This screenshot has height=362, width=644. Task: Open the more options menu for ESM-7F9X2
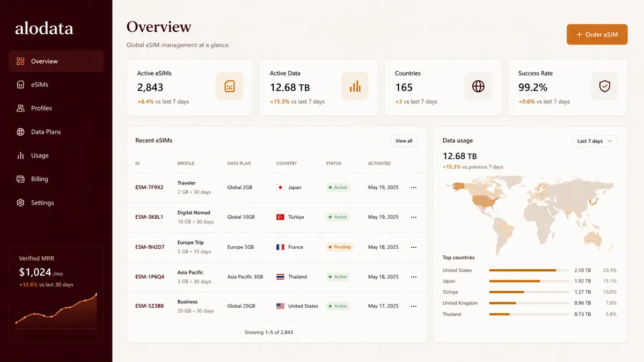[414, 188]
